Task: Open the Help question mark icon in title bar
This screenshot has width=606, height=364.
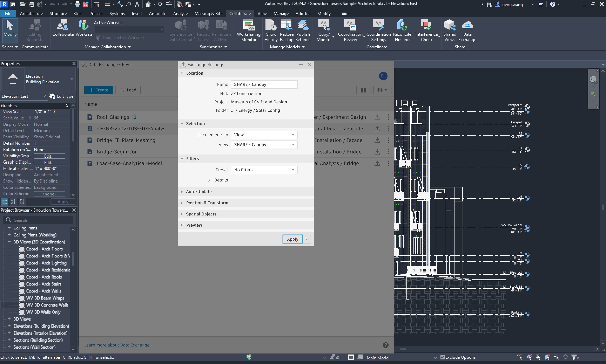Action: coord(553,4)
